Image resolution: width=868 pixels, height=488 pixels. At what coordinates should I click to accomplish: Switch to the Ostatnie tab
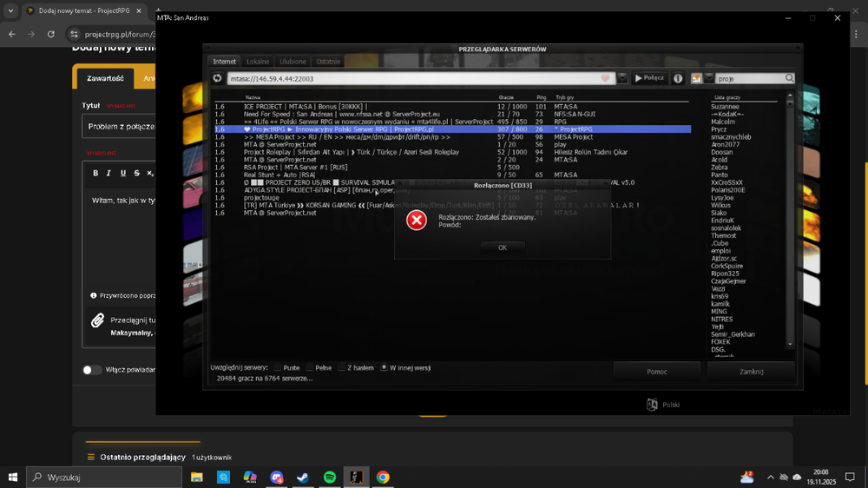(328, 62)
